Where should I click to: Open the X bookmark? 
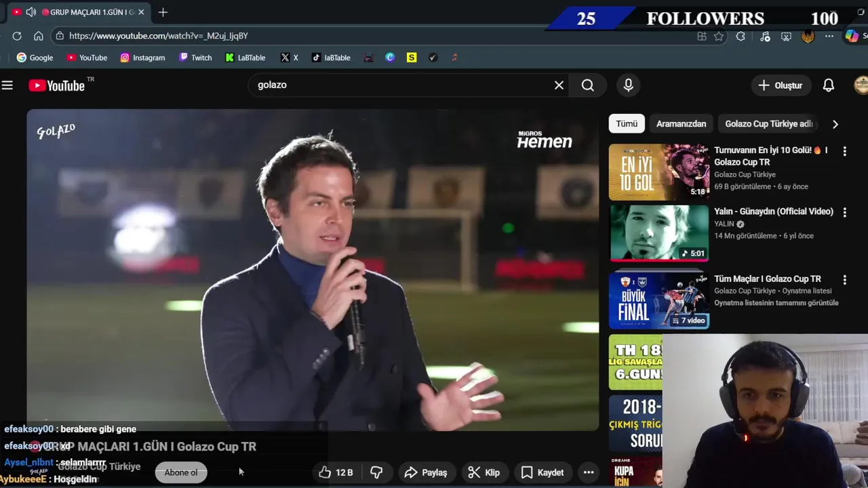[x=289, y=58]
